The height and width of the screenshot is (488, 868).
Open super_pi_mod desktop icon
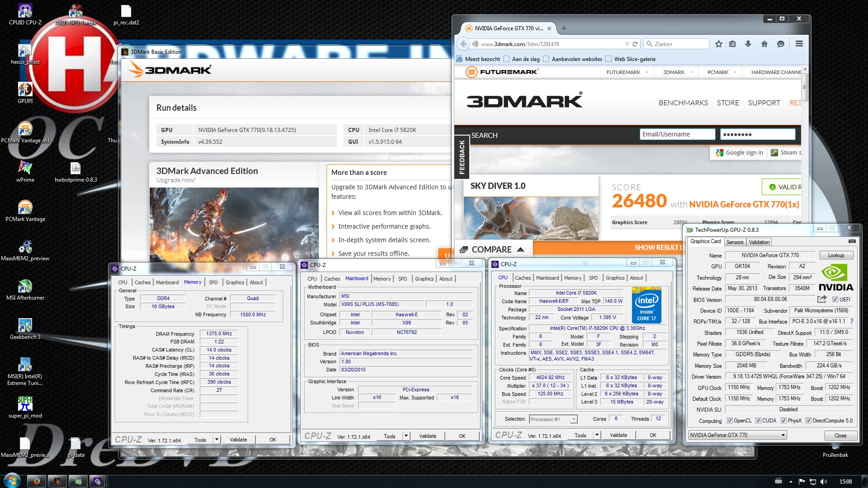[25, 408]
